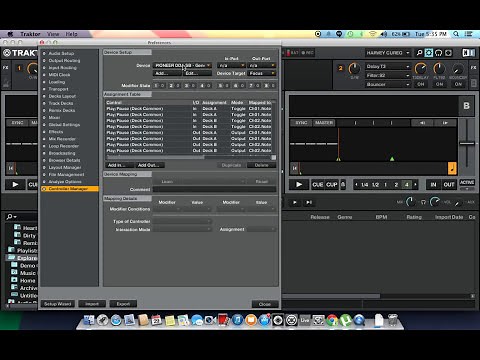
Task: Click the Add Out... button
Action: click(x=150, y=165)
